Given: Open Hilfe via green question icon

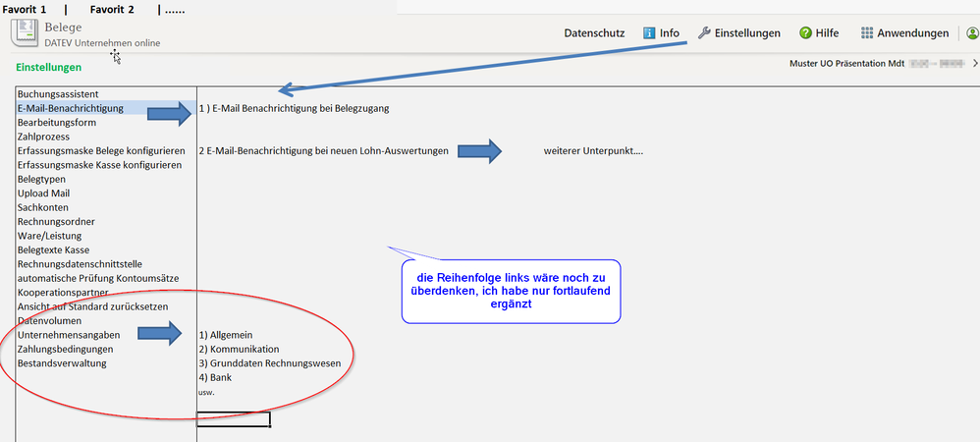Looking at the screenshot, I should click(x=805, y=33).
